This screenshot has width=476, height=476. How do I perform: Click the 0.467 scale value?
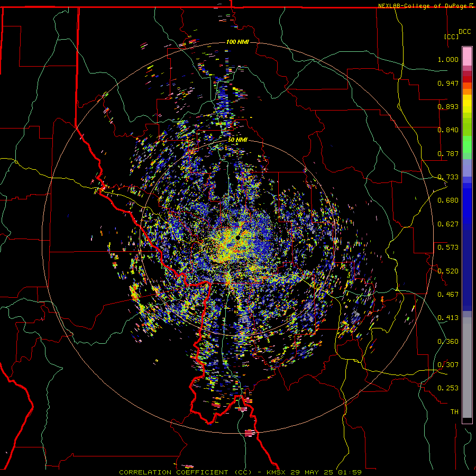coord(448,295)
